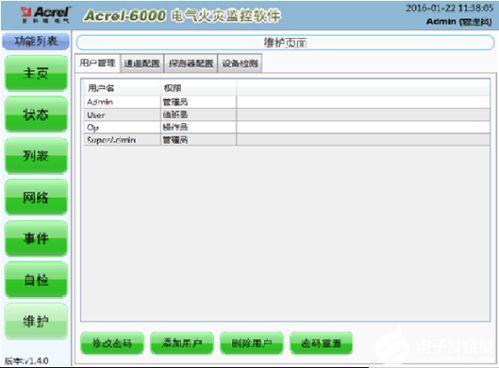Select the Op operator row
Screen dimensions: 499x368
pyautogui.click(x=287, y=127)
